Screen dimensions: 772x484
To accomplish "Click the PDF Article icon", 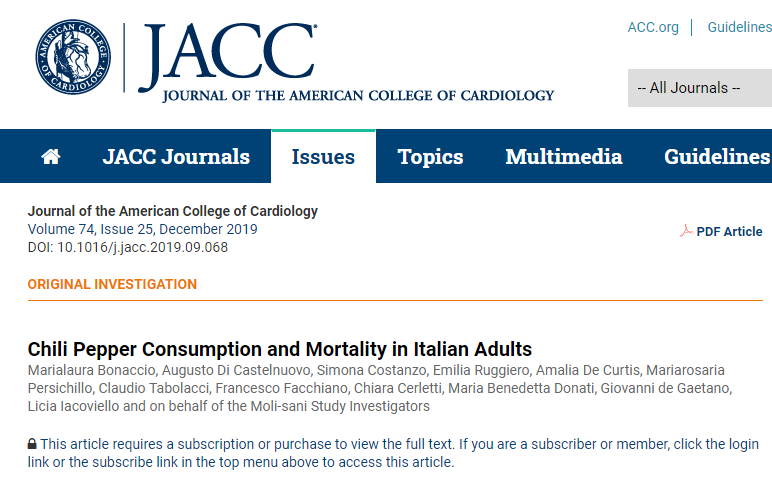I will [x=686, y=232].
